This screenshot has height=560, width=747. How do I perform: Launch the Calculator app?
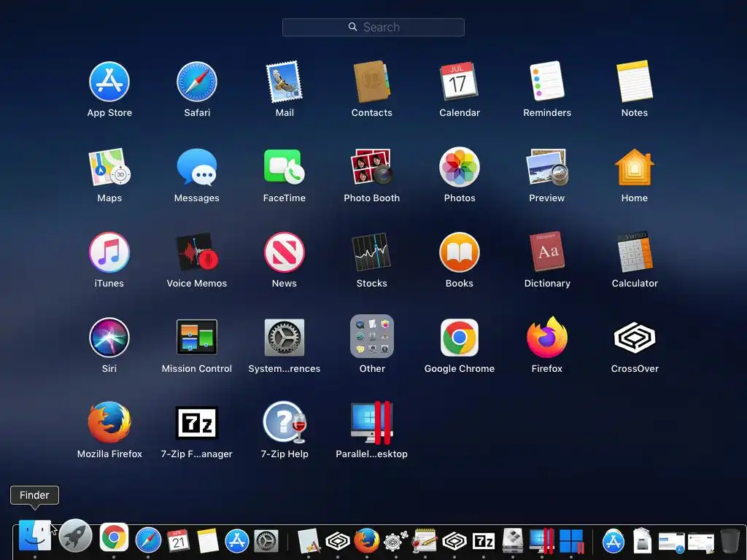coord(635,252)
